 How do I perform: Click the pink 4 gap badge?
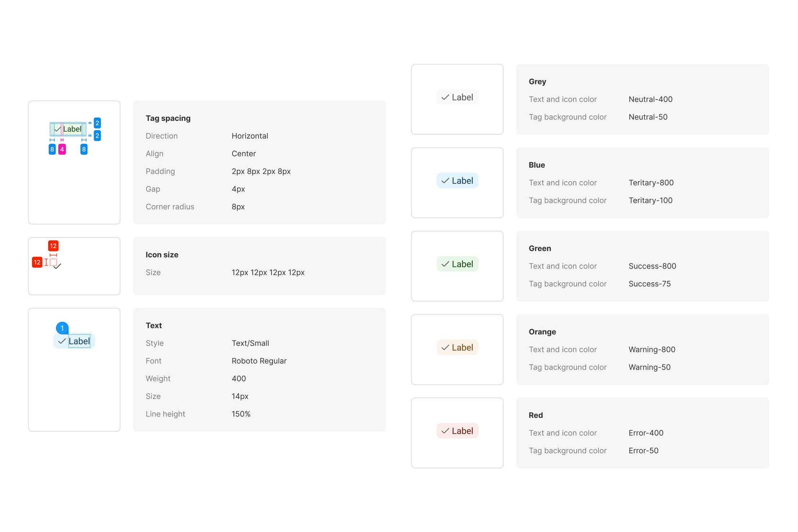click(62, 149)
